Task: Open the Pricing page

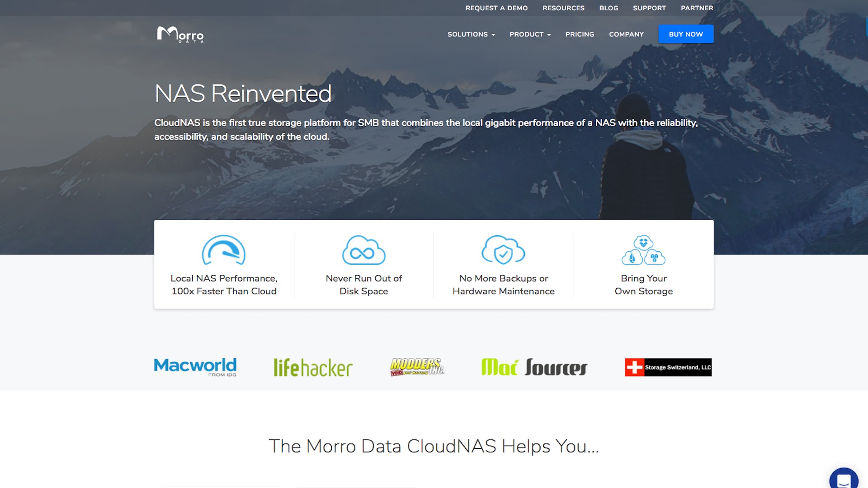Action: coord(580,34)
